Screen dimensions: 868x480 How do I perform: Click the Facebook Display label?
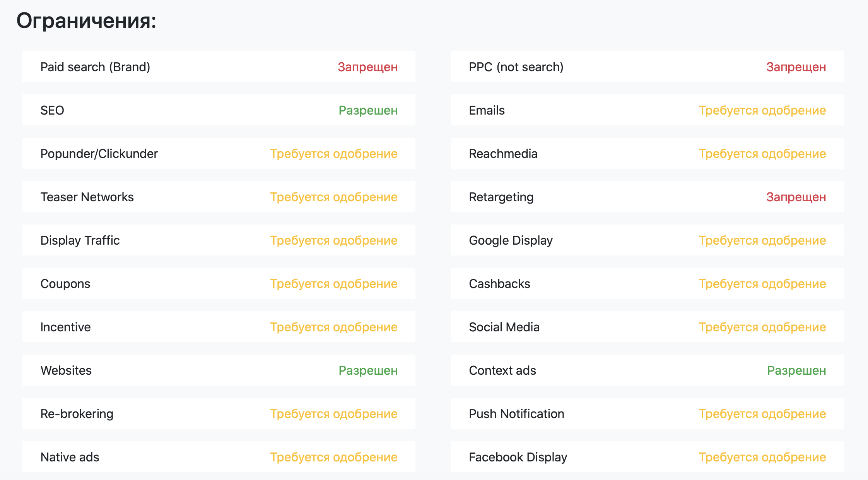[x=518, y=457]
